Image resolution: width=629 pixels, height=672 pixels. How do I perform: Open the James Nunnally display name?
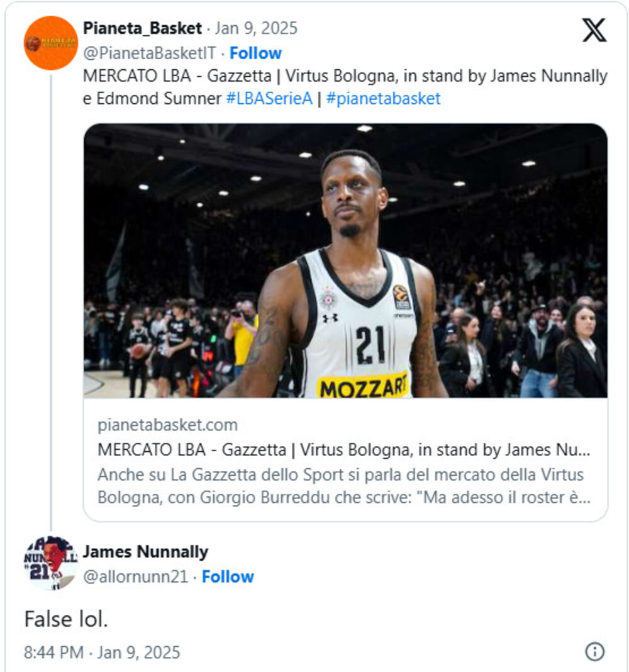coord(145,552)
